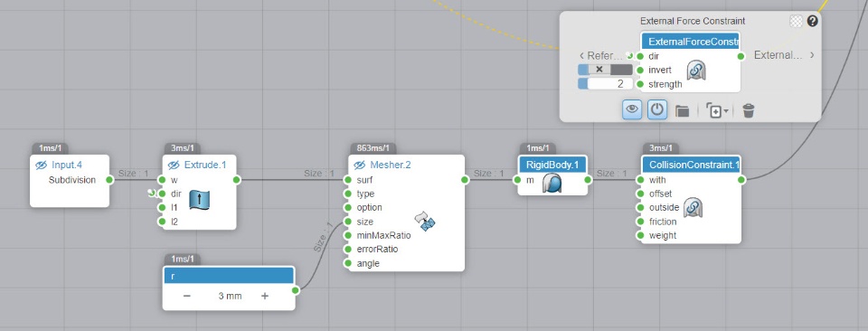This screenshot has width=868, height=331.
Task: Click the angle input port on Mesher.2
Action: pyautogui.click(x=347, y=263)
